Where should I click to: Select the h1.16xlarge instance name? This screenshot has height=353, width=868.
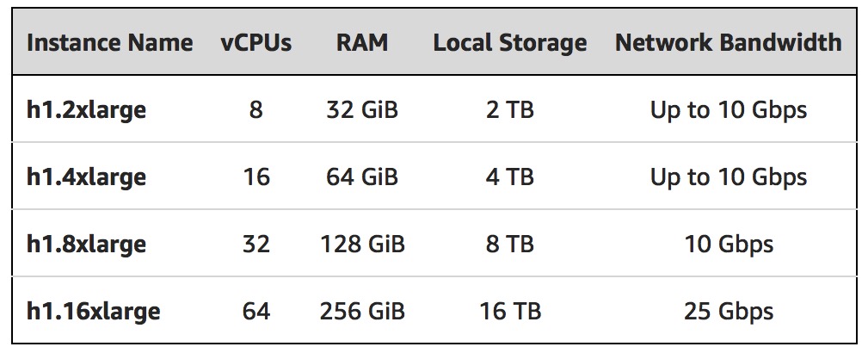pyautogui.click(x=94, y=312)
